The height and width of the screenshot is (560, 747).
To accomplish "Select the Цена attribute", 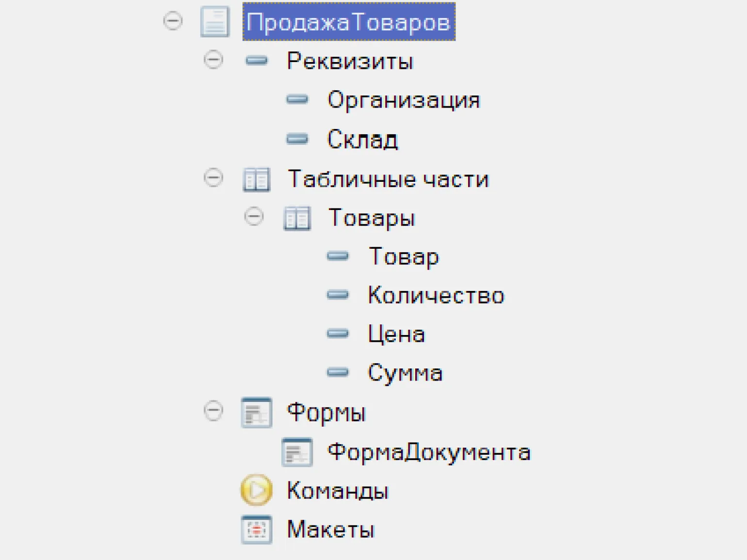I will 396,334.
